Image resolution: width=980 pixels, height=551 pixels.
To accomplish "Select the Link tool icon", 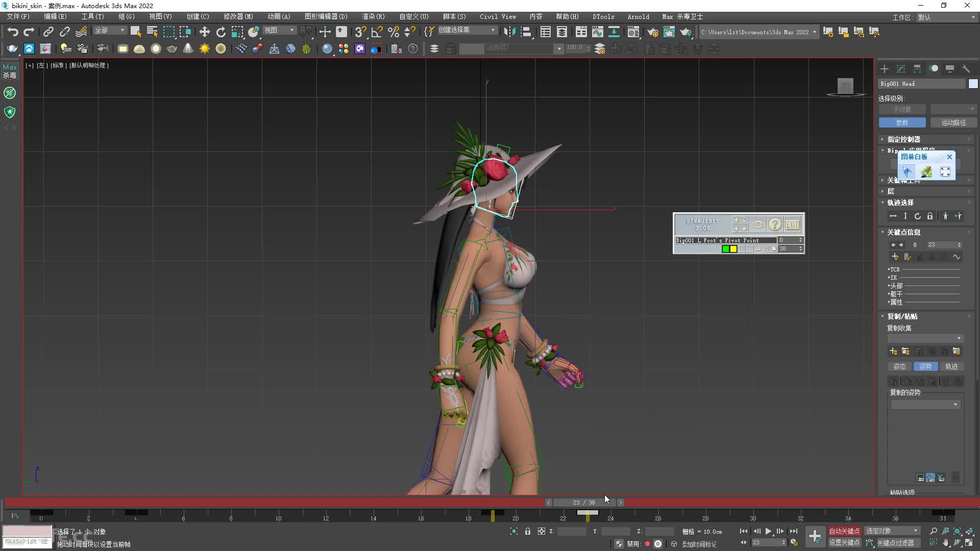I will (x=48, y=32).
